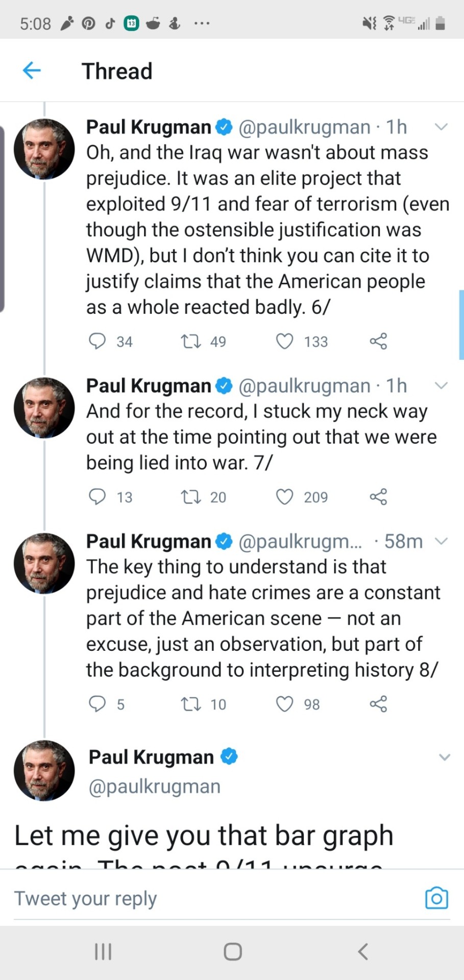The width and height of the screenshot is (464, 980).
Task: Share the tweet ending 8/
Action: coord(378,704)
